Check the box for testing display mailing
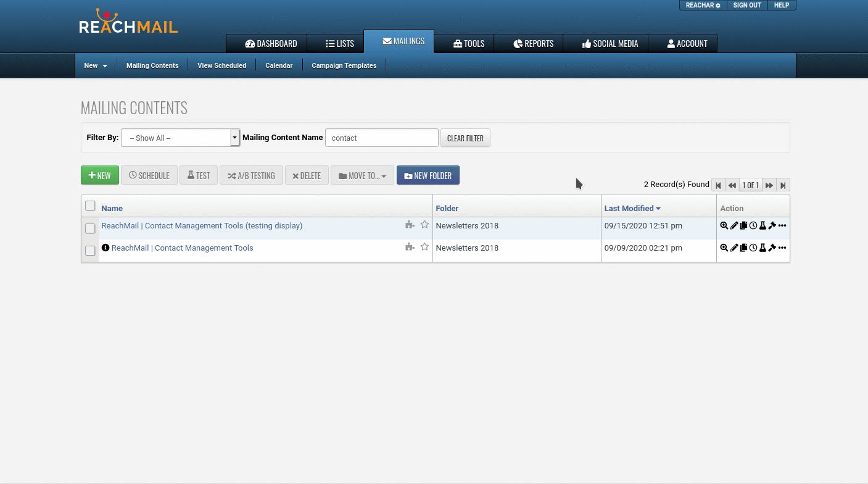 point(90,228)
